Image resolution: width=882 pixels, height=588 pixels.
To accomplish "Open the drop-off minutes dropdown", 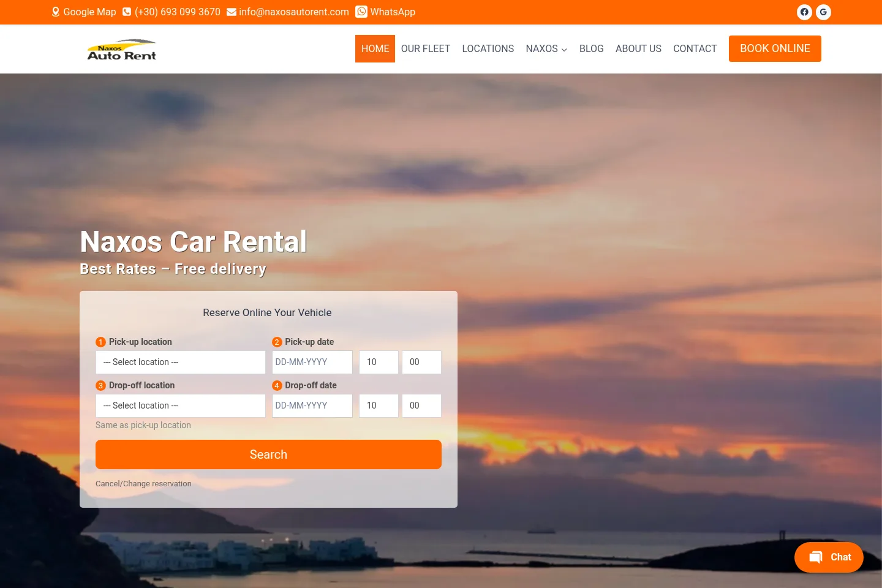I will tap(421, 405).
